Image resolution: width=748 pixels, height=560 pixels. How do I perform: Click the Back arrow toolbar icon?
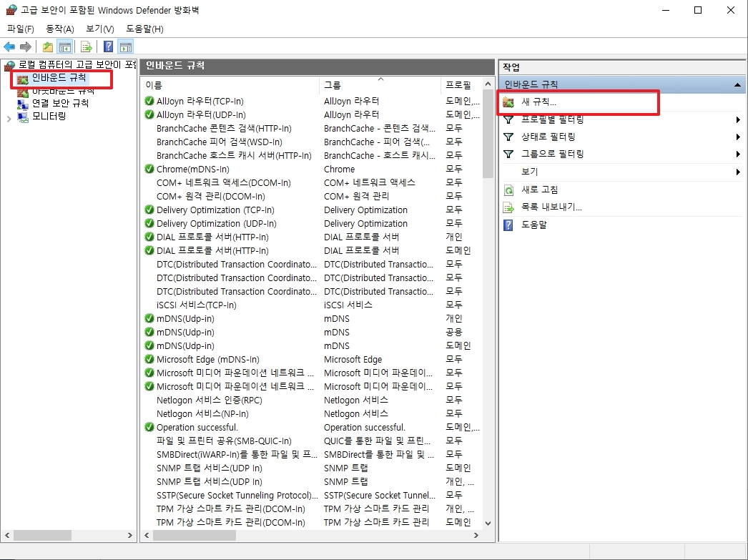(9, 46)
